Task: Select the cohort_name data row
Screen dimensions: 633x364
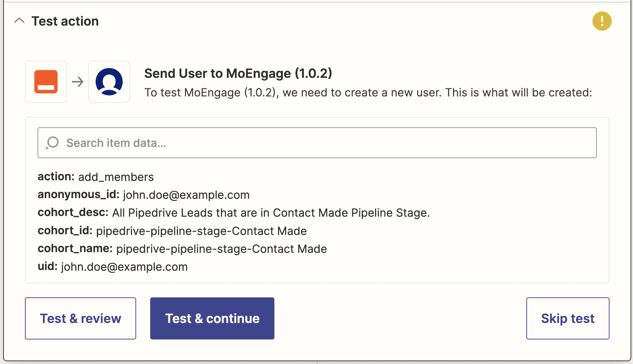Action: tap(182, 249)
